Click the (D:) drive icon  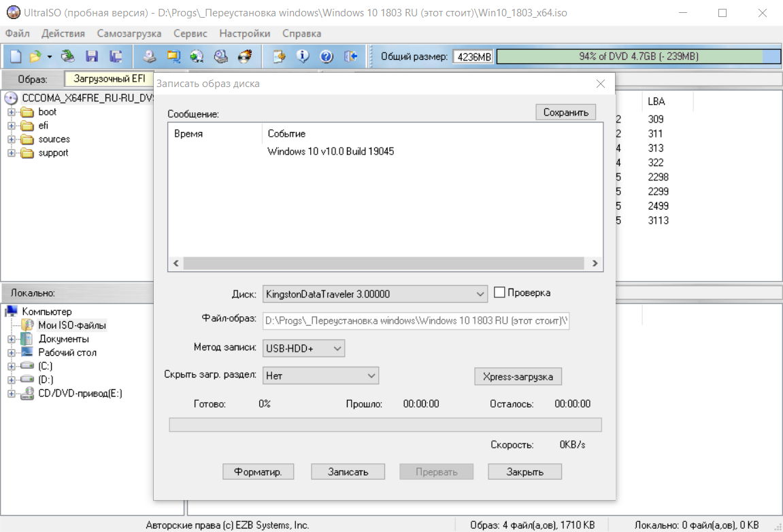27,380
